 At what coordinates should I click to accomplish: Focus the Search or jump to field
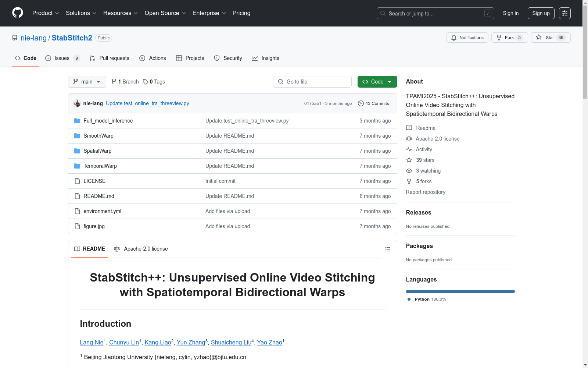point(435,13)
